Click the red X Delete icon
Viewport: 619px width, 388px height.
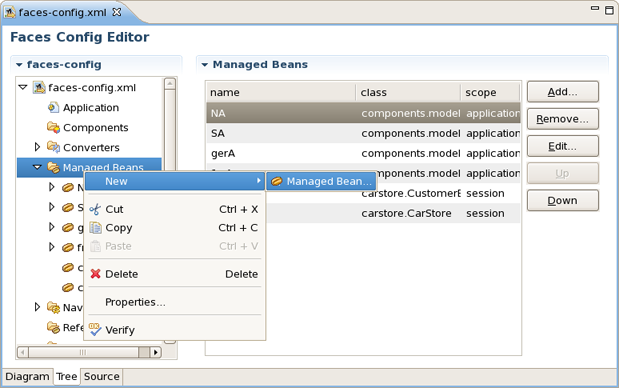click(x=95, y=274)
